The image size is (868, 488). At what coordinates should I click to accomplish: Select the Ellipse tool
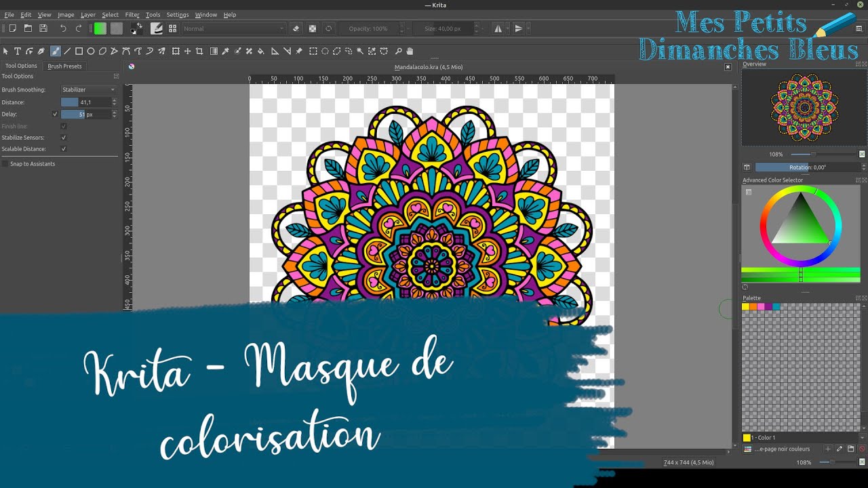tap(90, 51)
